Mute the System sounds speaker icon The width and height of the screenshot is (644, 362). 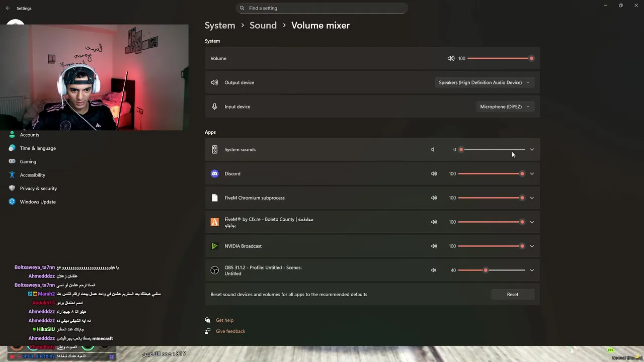[x=432, y=149]
